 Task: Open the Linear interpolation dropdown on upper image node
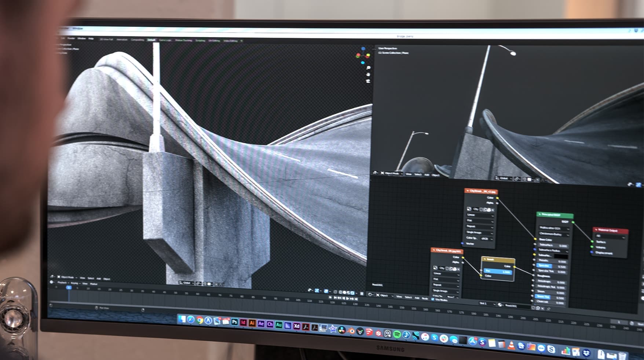[x=480, y=215]
